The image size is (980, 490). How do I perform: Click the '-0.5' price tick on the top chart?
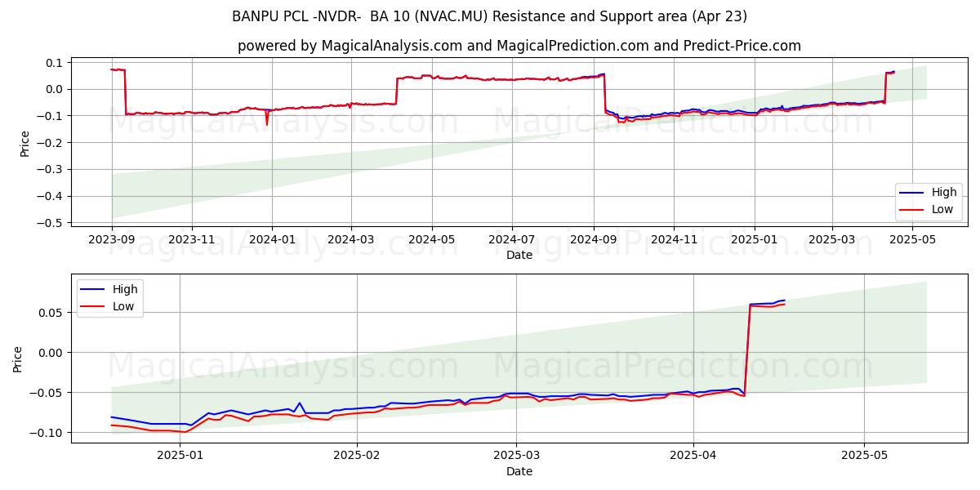(51, 223)
